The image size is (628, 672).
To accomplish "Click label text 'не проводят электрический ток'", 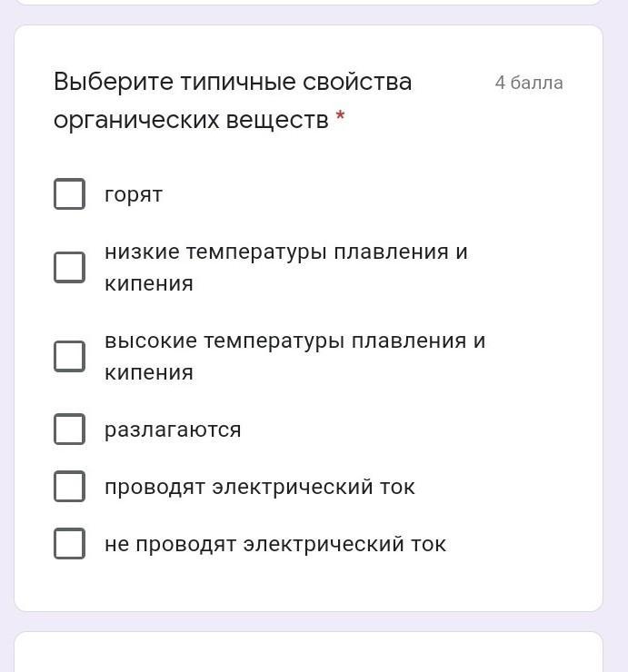I will point(275,544).
